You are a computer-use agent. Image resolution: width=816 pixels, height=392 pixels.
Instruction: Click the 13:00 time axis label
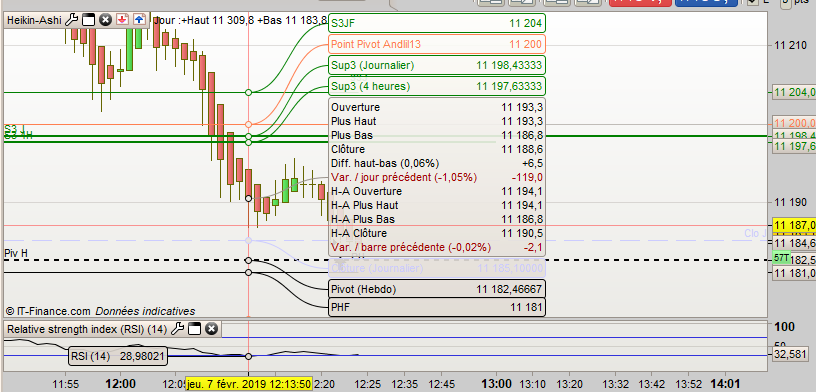coord(496,384)
